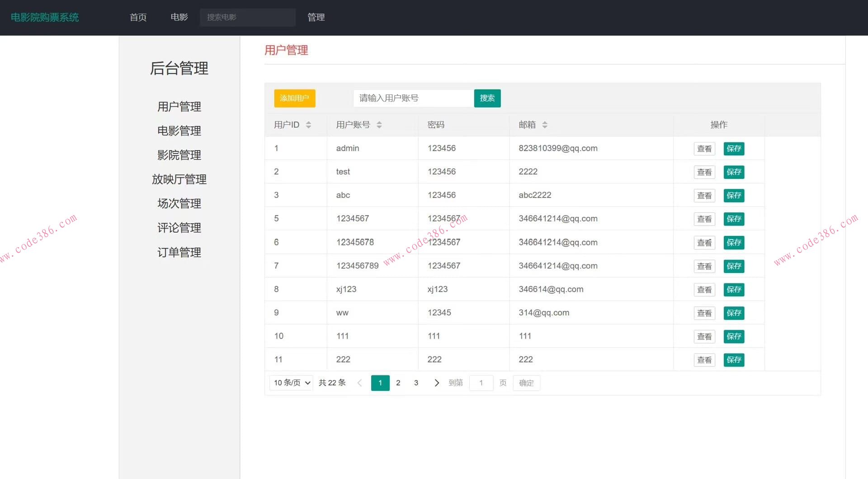Save changes for user test with 保存
868x479 pixels.
(x=734, y=172)
